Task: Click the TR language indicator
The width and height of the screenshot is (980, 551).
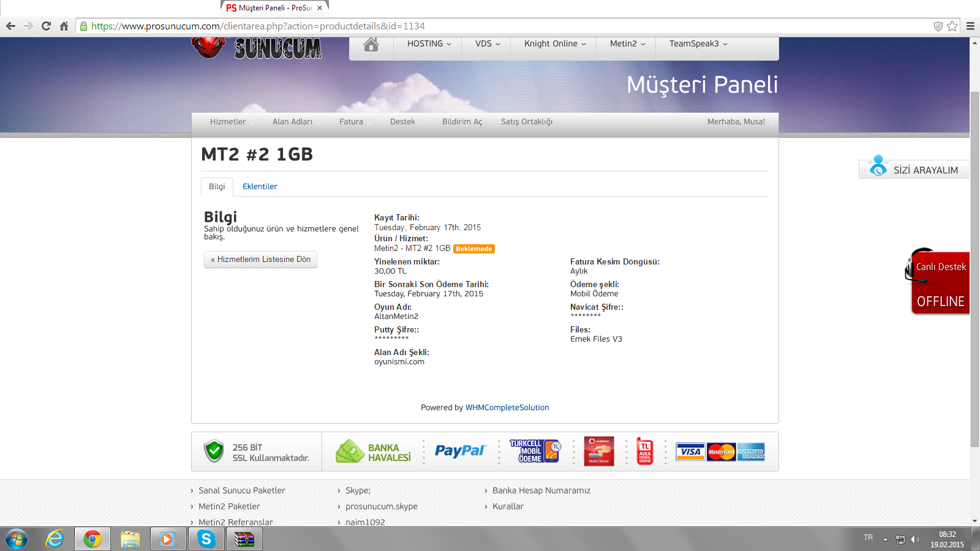Action: (x=869, y=538)
